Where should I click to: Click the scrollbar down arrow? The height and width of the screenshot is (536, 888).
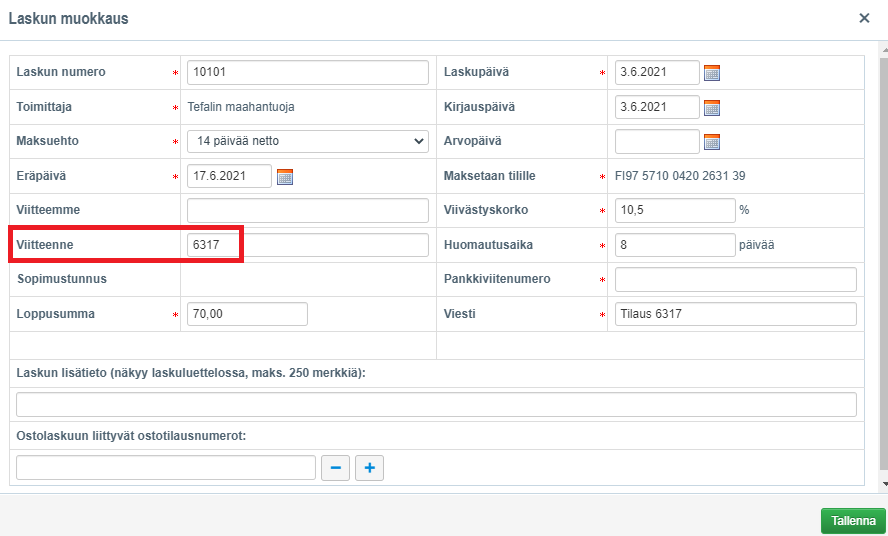click(882, 484)
